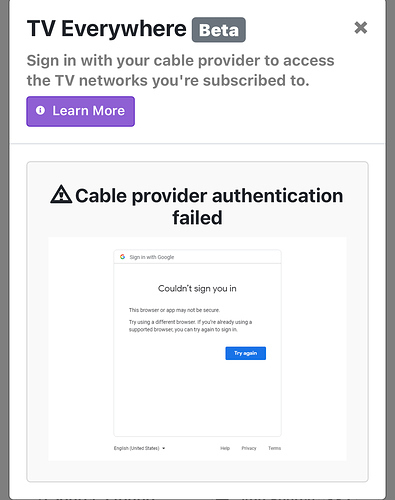Screen dimensions: 395x500
Task: Click the Learn More button
Action: (x=81, y=111)
